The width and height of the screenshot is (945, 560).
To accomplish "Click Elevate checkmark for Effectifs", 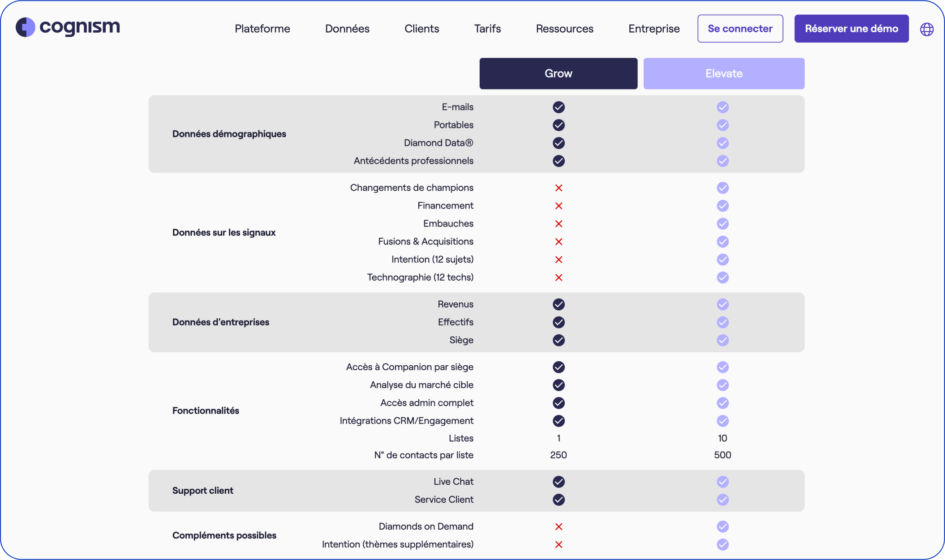I will (722, 322).
